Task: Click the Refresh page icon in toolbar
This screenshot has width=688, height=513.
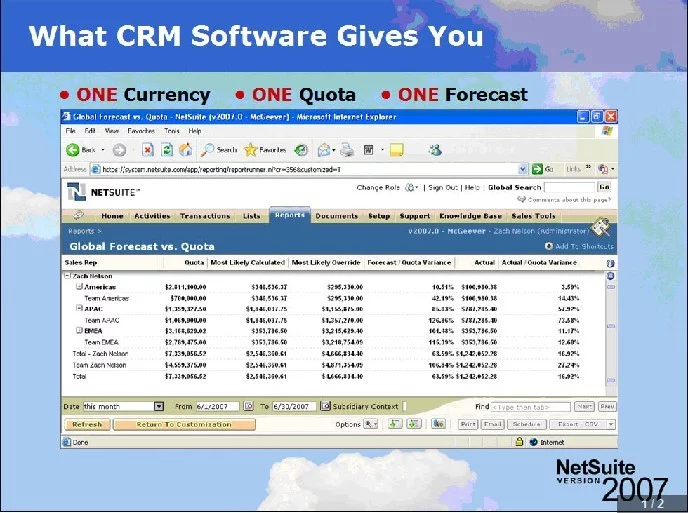Action: [167, 150]
